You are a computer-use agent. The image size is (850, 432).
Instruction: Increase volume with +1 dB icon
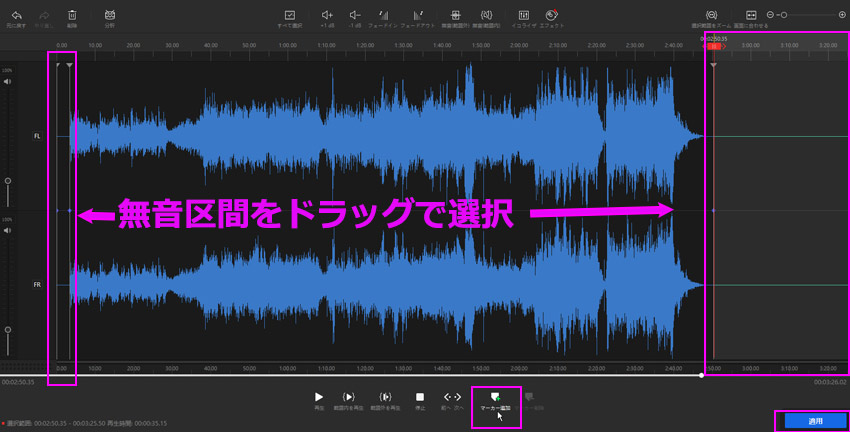click(327, 15)
